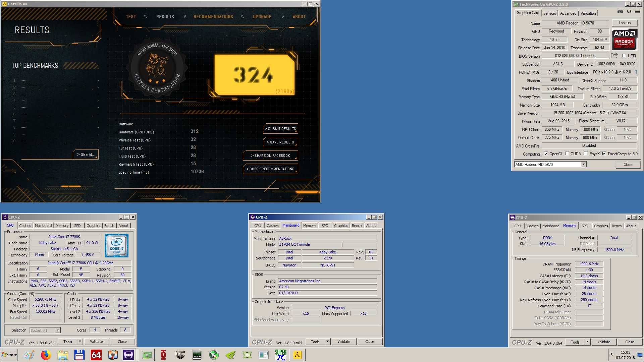Toggle the UEFI checkbox in GPU-Z
The height and width of the screenshot is (362, 644).
tap(624, 56)
